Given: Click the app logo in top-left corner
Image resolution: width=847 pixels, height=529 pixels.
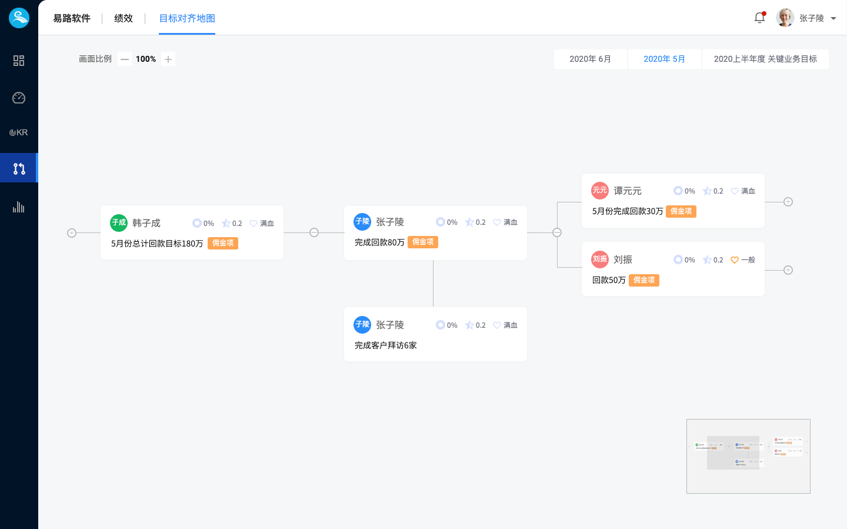Looking at the screenshot, I should tap(19, 18).
